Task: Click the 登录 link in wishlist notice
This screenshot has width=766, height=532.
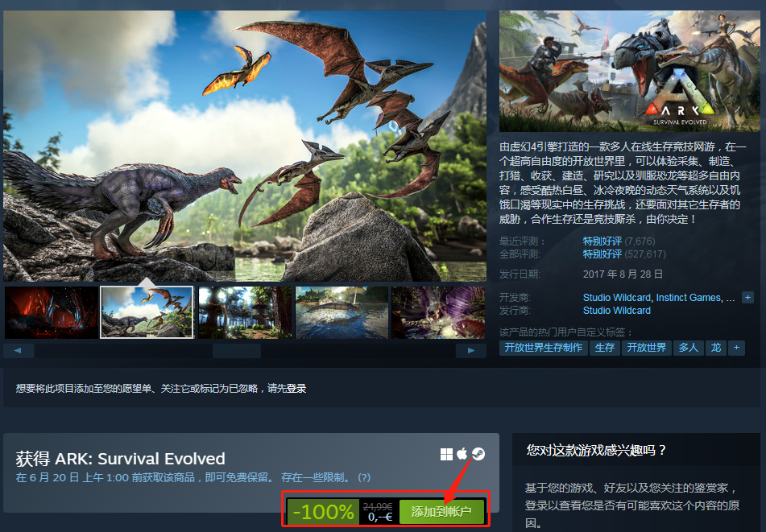Action: point(296,389)
